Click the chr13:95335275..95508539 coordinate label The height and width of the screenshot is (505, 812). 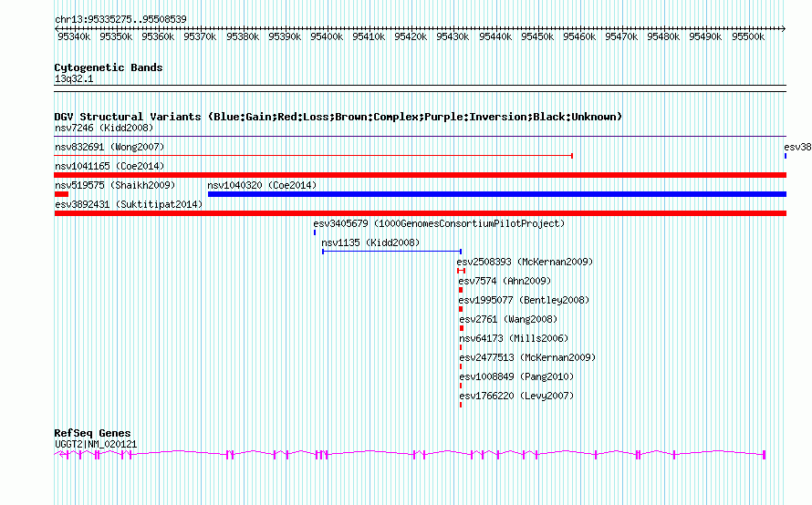click(120, 19)
